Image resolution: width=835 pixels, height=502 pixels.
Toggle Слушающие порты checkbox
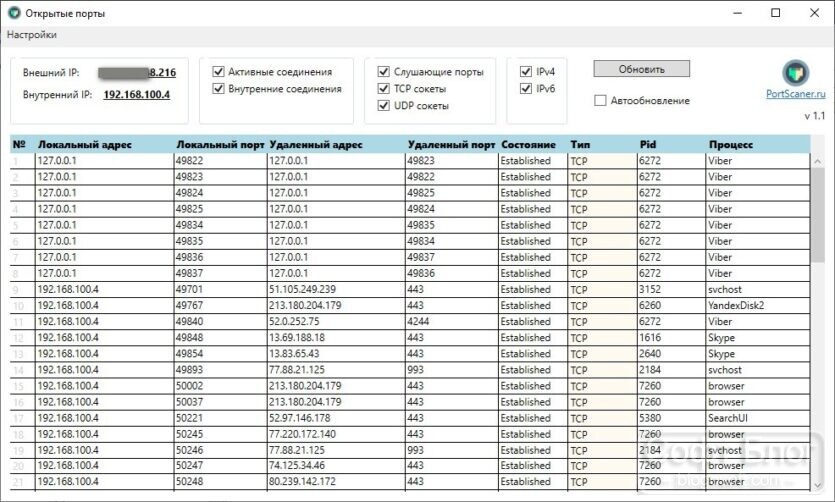383,71
